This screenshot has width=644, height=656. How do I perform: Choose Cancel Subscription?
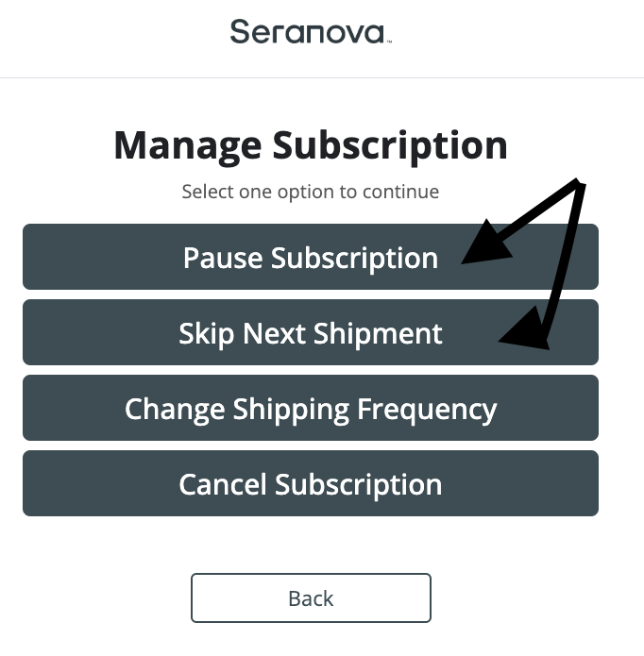310,483
